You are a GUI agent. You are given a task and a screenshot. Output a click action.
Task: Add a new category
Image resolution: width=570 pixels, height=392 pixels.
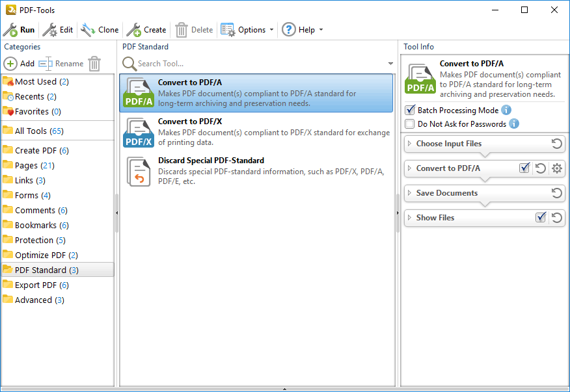click(19, 64)
